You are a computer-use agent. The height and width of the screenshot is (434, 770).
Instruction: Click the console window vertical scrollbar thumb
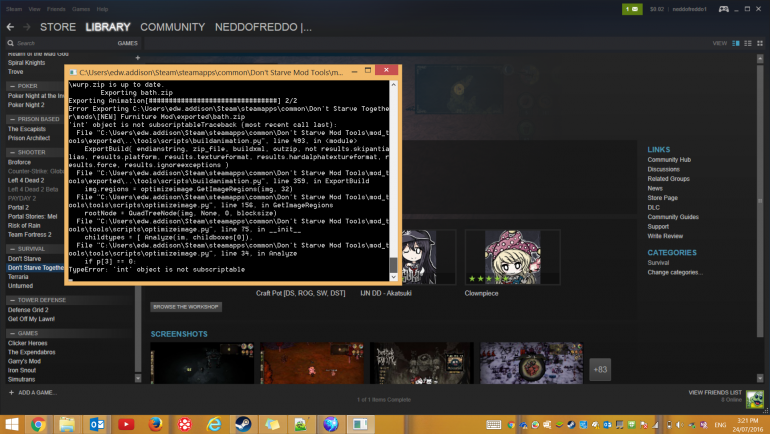(x=393, y=264)
